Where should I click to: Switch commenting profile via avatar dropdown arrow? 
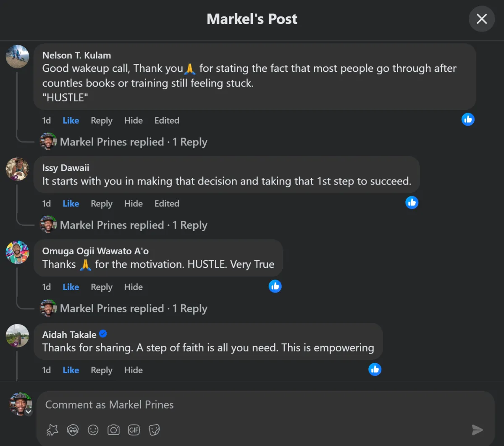click(x=28, y=412)
